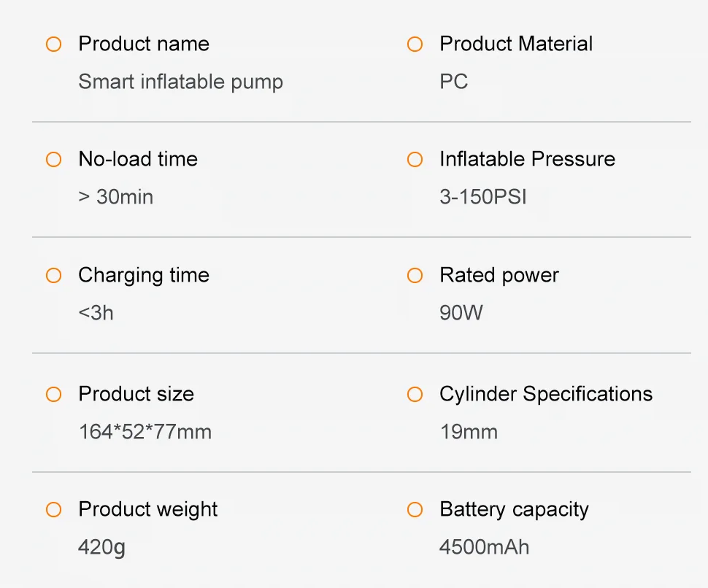Click the orange bullet next to Product size
This screenshot has height=588, width=708.
click(53, 395)
